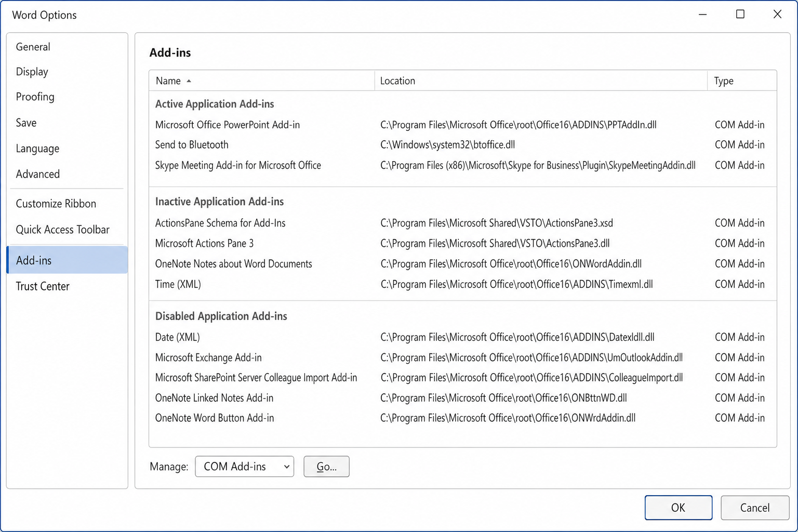The image size is (798, 532).
Task: Go to the Proofing options
Action: click(x=67, y=97)
